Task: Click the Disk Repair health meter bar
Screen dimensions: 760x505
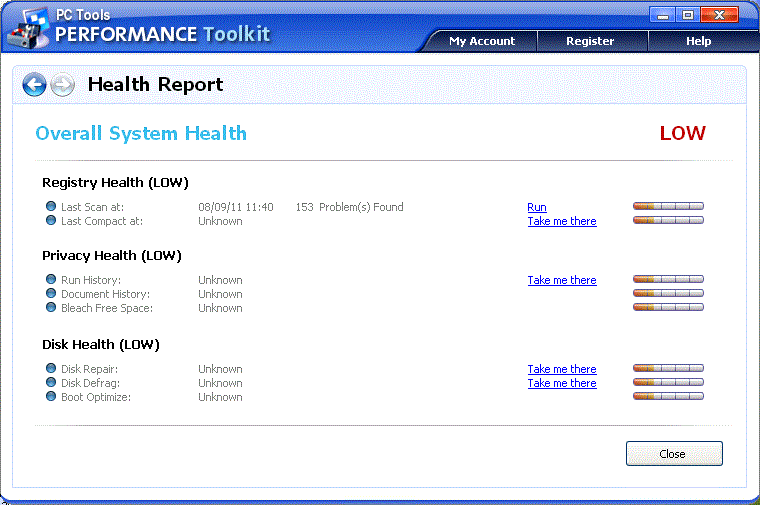Action: click(x=668, y=368)
